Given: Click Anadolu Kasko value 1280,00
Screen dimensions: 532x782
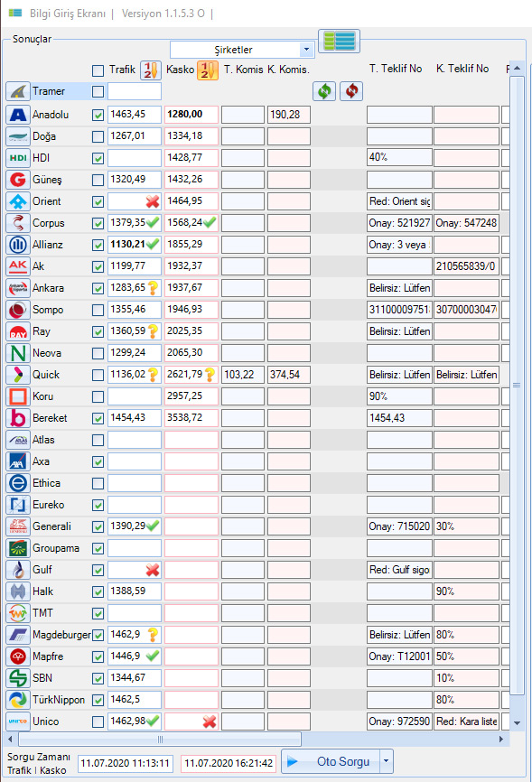Looking at the screenshot, I should pos(191,115).
